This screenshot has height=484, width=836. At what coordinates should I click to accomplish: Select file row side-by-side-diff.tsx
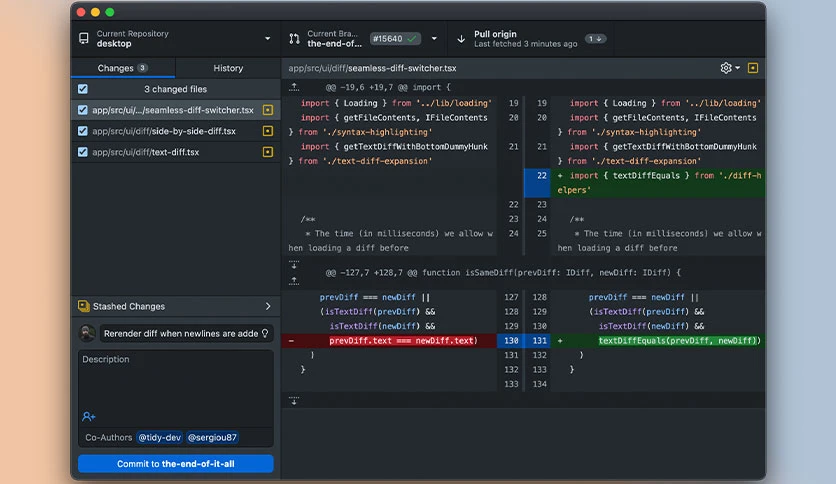coord(175,131)
